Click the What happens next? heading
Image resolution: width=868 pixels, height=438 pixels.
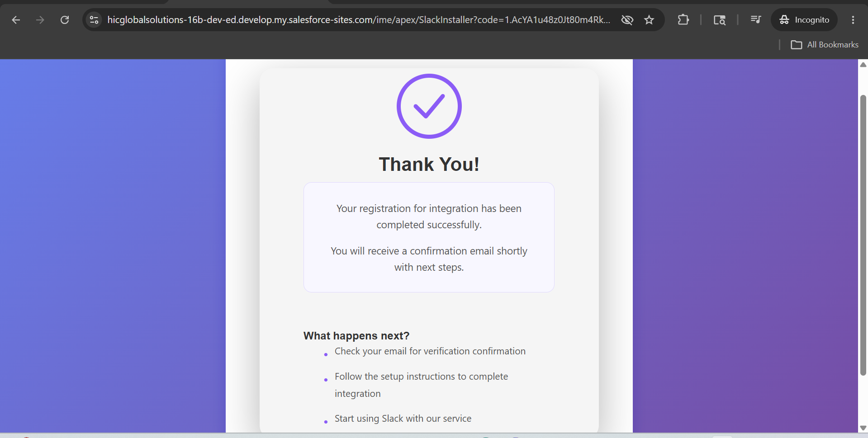tap(356, 336)
